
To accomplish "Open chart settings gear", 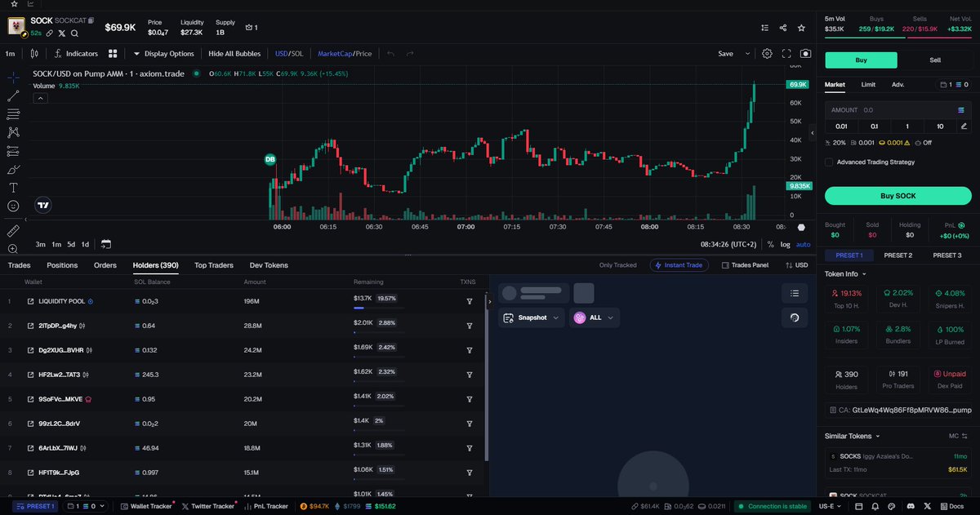I will 767,54.
